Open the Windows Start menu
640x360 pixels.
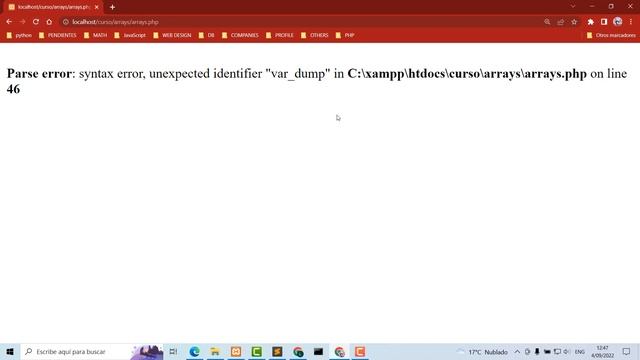point(10,351)
